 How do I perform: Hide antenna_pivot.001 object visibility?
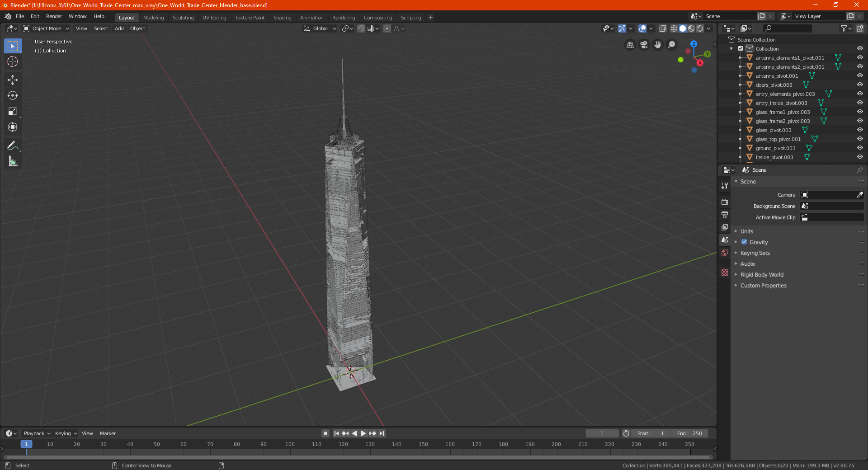[x=860, y=75]
